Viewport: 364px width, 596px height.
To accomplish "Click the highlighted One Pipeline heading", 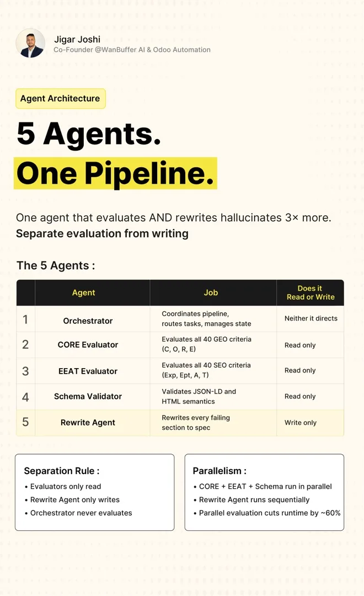I will pos(115,173).
